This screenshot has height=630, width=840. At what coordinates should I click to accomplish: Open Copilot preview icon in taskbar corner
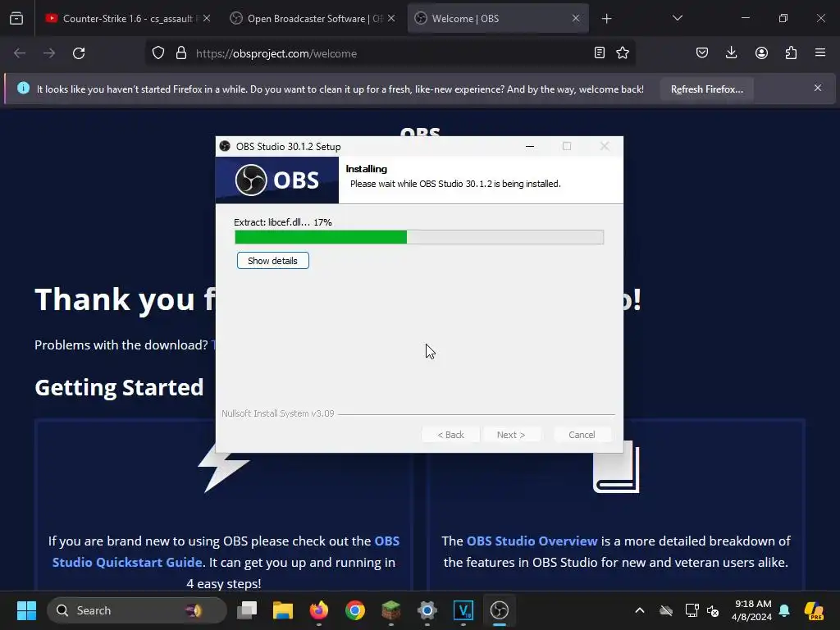coord(815,610)
